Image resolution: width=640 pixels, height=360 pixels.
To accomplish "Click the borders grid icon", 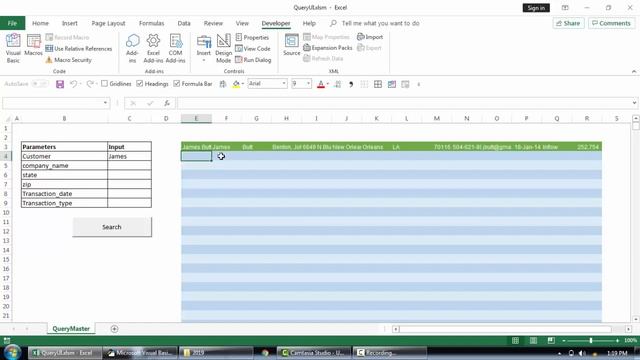I will (x=378, y=84).
